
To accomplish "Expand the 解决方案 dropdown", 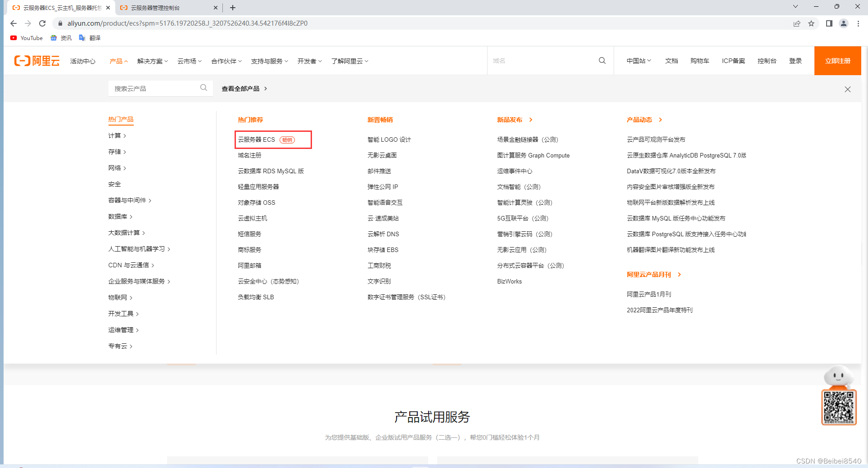I will pyautogui.click(x=152, y=61).
